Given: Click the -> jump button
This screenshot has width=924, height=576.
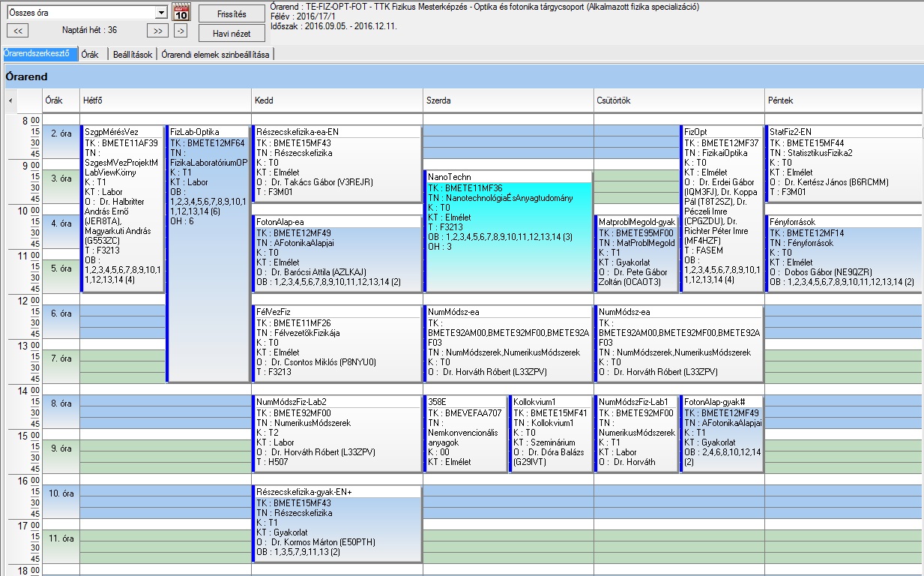Looking at the screenshot, I should 181,31.
